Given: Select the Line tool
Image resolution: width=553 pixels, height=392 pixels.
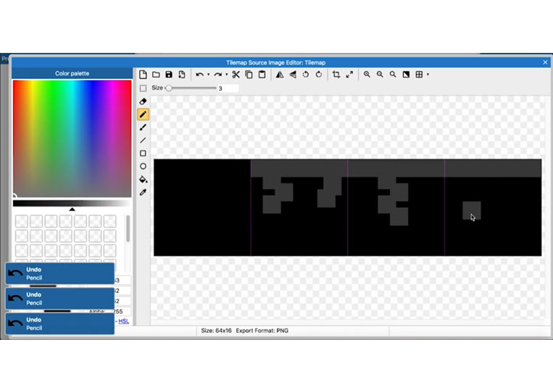Looking at the screenshot, I should click(x=143, y=141).
